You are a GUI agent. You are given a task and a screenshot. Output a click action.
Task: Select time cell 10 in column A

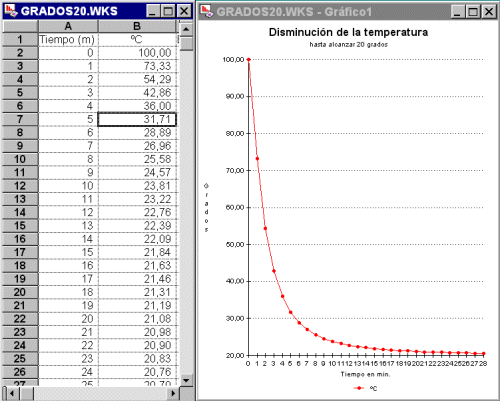pos(68,186)
